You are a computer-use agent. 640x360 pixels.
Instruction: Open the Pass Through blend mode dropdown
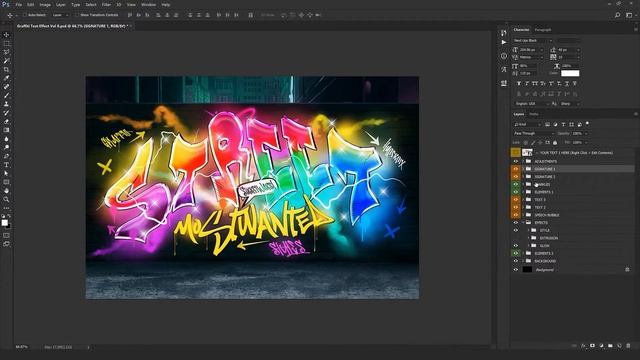coord(534,133)
